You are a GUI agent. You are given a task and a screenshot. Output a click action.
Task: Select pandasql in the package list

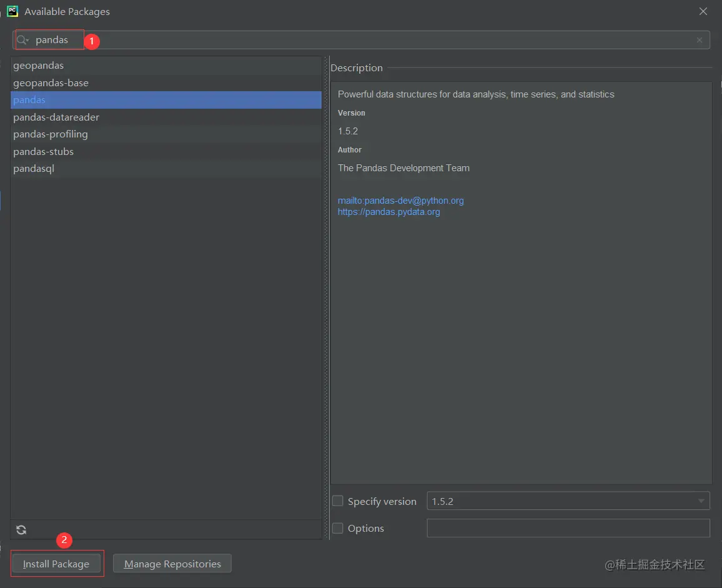[166, 169]
